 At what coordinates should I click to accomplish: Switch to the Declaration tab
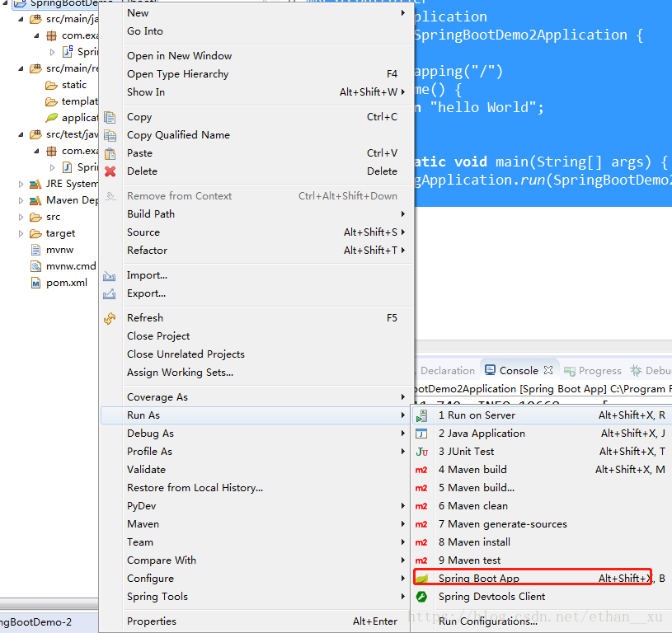447,370
